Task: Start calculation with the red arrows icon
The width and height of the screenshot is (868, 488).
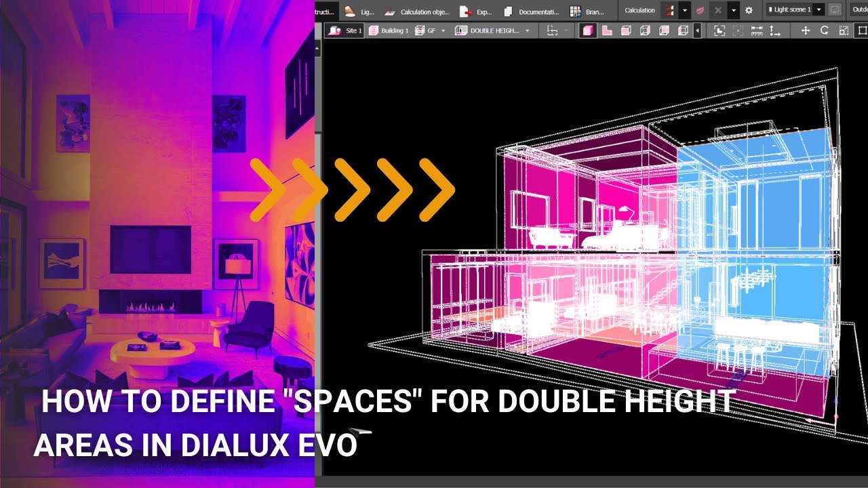Action: click(671, 10)
